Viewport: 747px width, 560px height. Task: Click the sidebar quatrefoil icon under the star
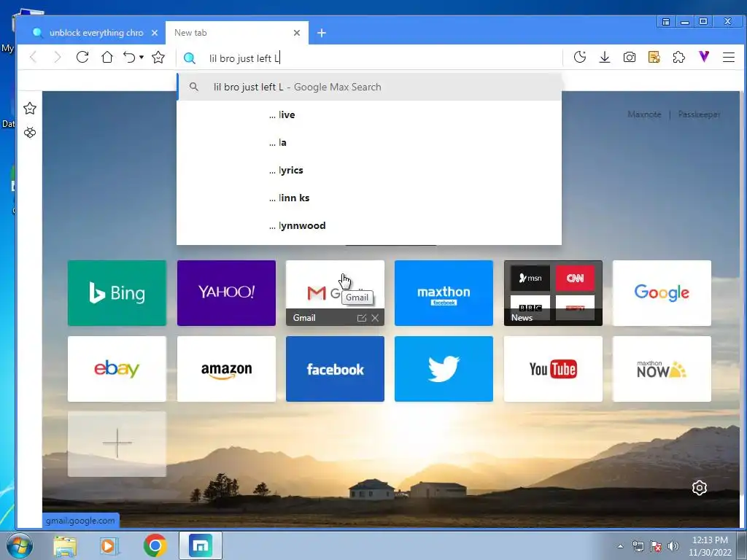coord(29,133)
